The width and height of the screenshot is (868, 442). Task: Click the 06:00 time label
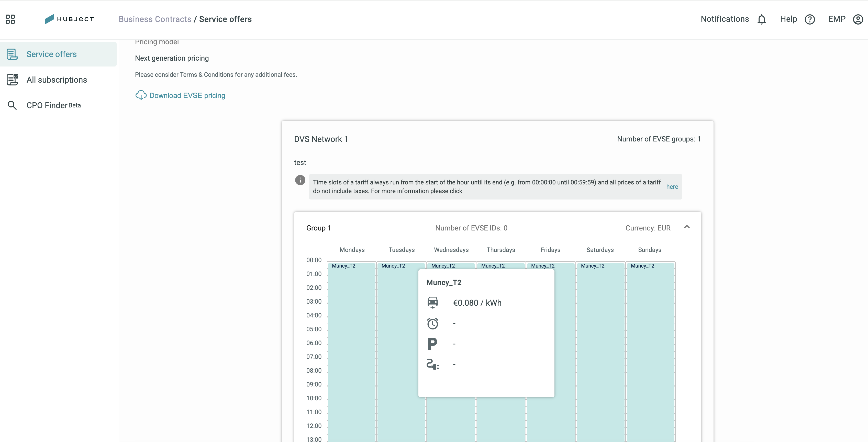pyautogui.click(x=314, y=343)
